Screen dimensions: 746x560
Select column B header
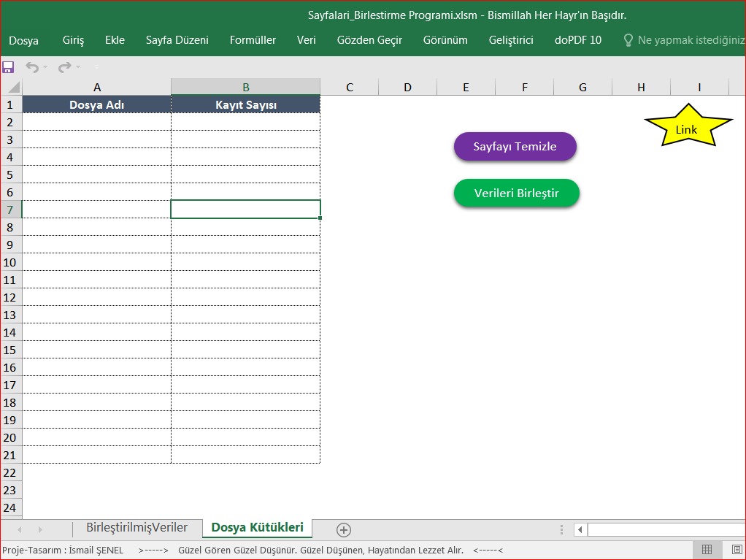246,87
